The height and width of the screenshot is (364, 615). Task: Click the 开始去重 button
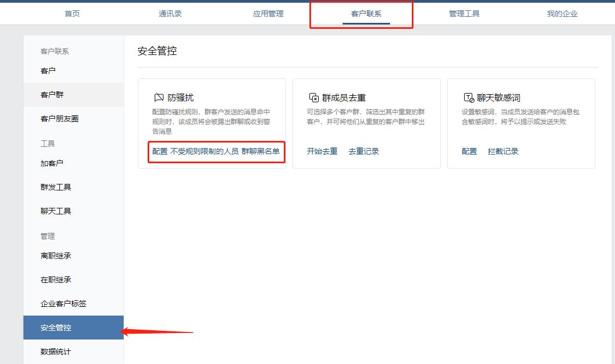point(321,151)
